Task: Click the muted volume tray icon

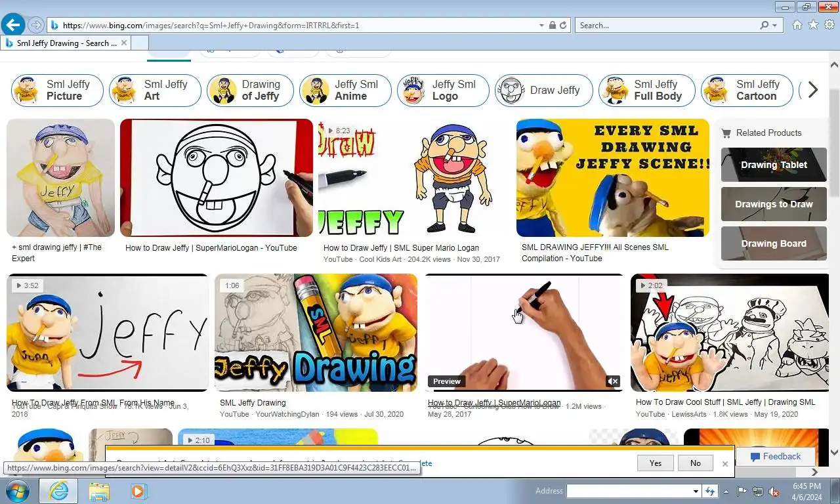Action: (774, 491)
